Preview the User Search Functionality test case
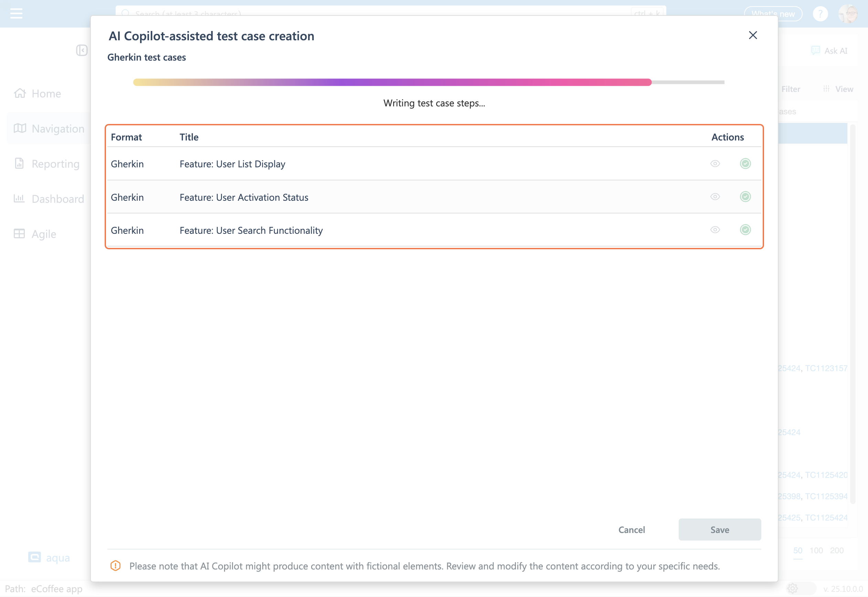Viewport: 868px width, 597px height. coord(715,230)
